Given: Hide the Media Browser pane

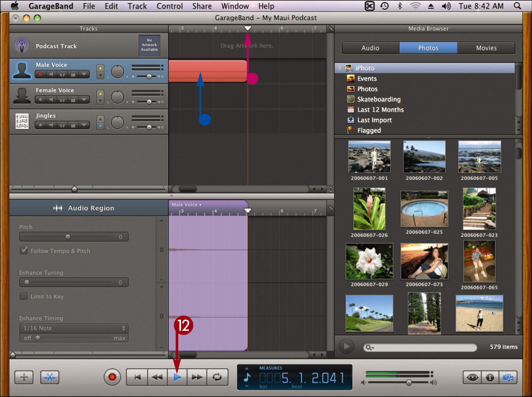Looking at the screenshot, I should click(x=508, y=378).
